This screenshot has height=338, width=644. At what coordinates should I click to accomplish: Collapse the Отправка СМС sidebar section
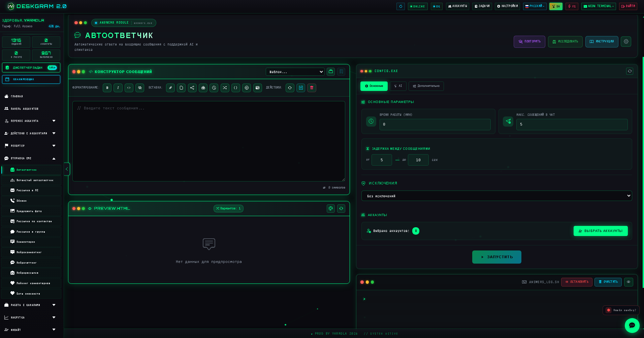[x=30, y=158]
